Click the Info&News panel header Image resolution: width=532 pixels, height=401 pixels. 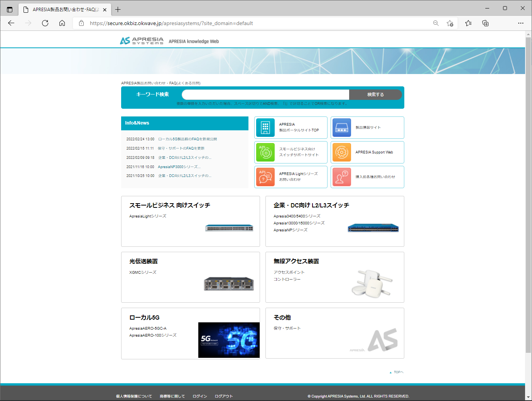[185, 123]
